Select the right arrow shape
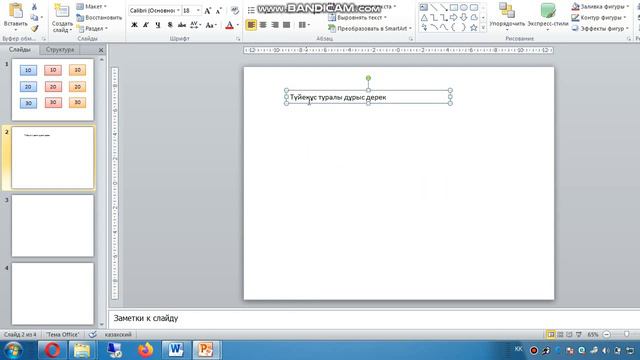Screen dimensions: 640x360 pyautogui.click(x=454, y=18)
